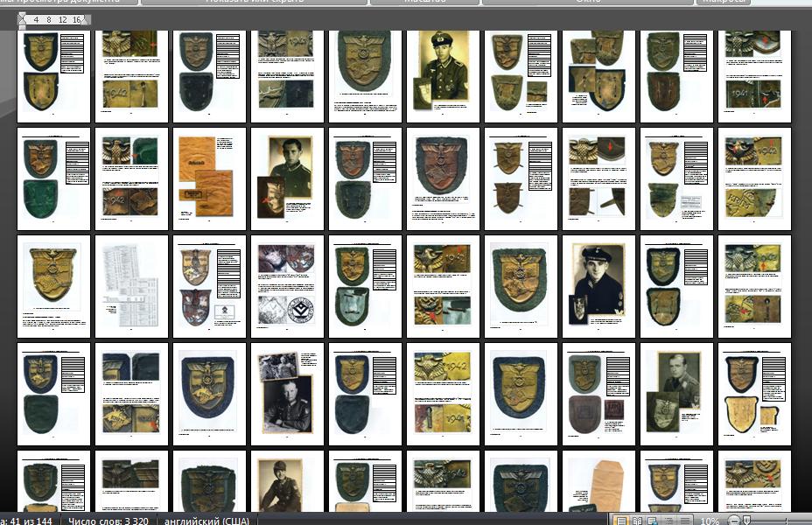The image size is (812, 525).
Task: Select page with large copper shield on dark backing
Action: coord(443,178)
